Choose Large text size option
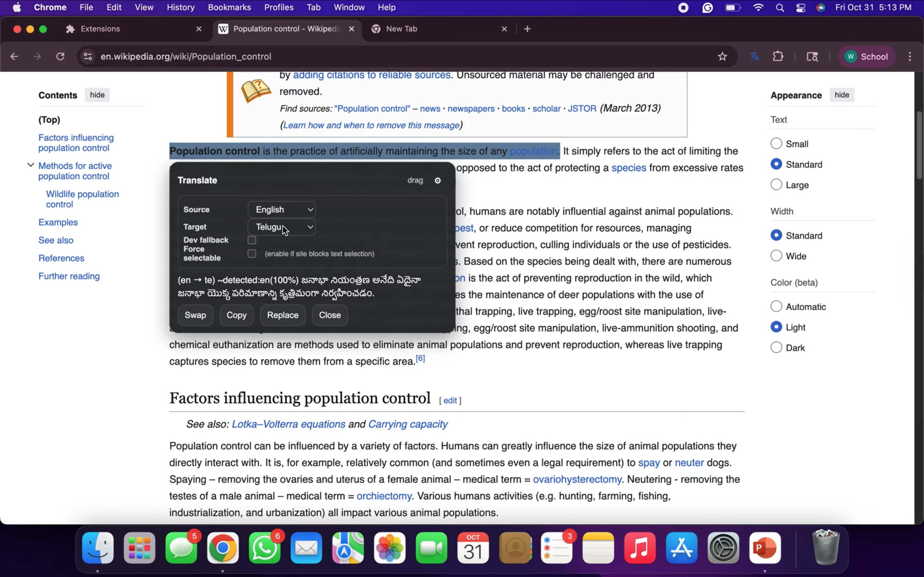The image size is (924, 577). (x=776, y=185)
